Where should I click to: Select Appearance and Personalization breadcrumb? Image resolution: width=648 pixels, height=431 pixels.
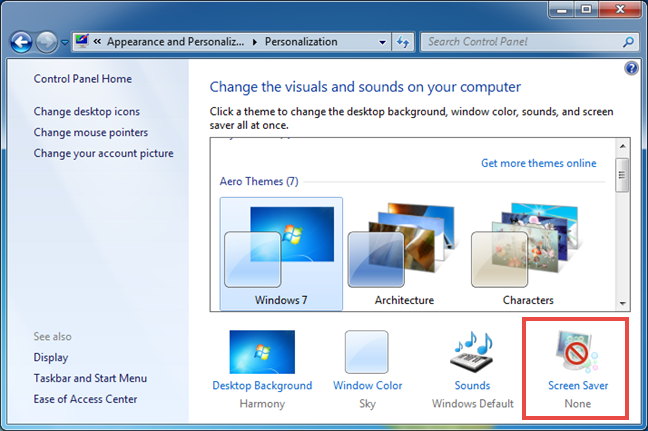(x=176, y=42)
